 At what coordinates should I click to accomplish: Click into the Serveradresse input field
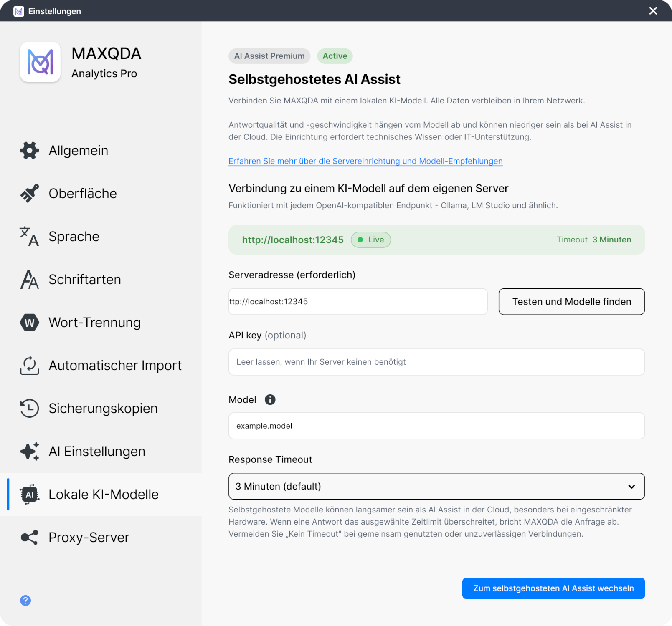358,301
